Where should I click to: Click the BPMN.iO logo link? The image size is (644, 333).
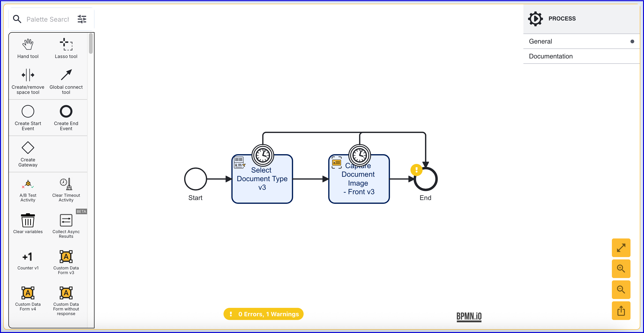coord(469,316)
